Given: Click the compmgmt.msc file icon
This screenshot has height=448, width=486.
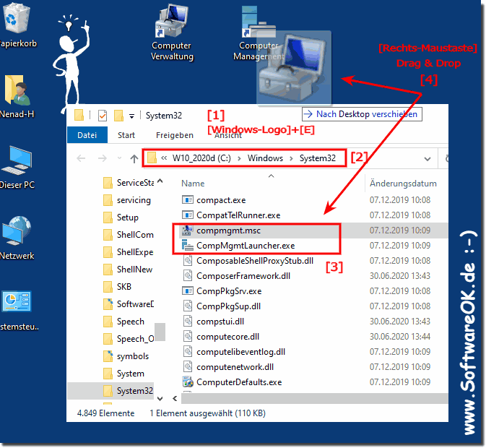Looking at the screenshot, I should 188,231.
